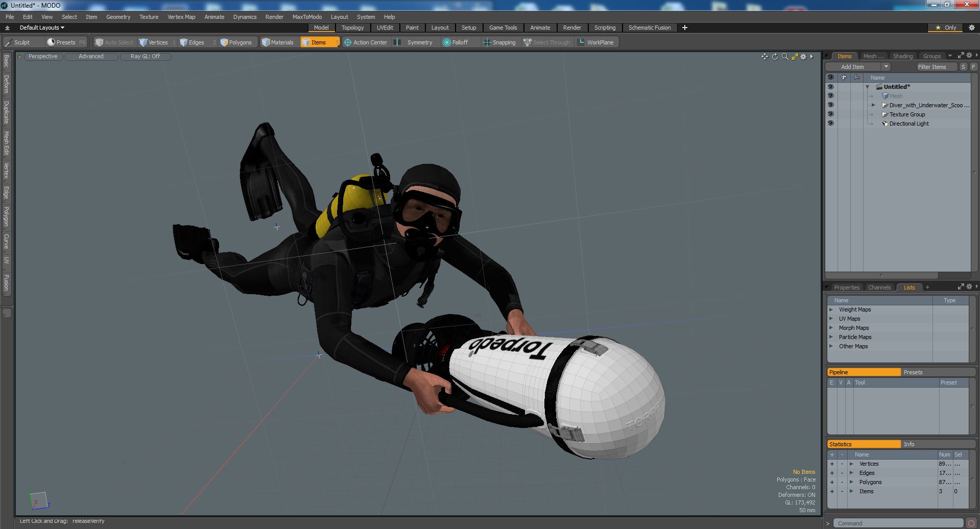Viewport: 980px width, 529px height.
Task: Activate Items selection mode
Action: (x=320, y=42)
